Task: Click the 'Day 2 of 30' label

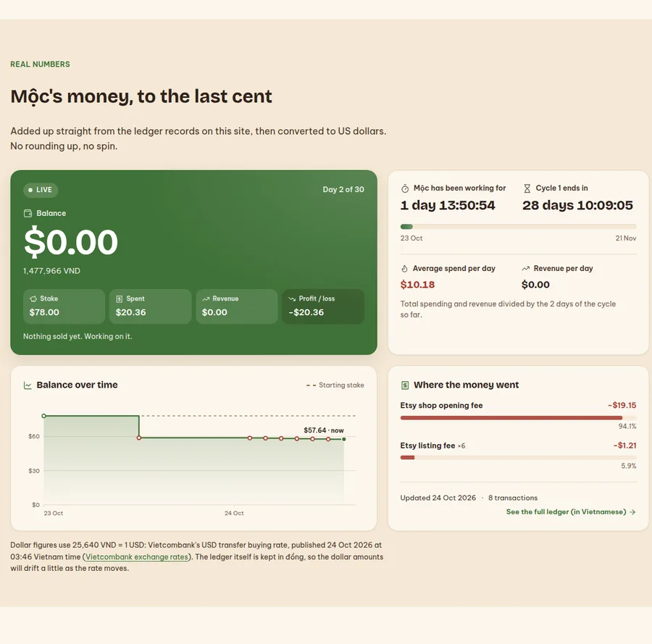Action: click(343, 190)
